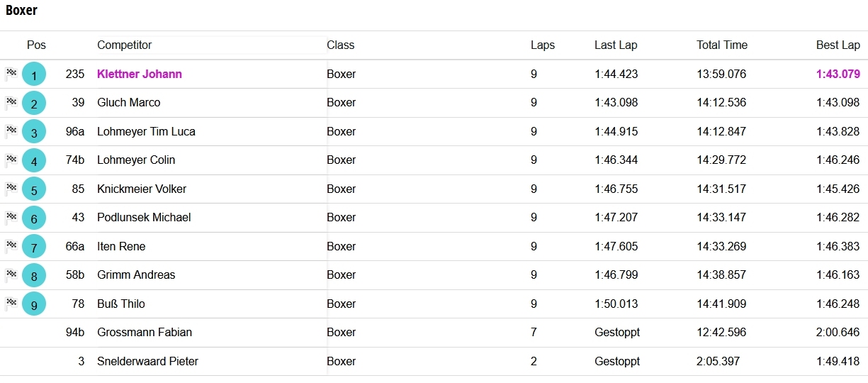The image size is (868, 383).
Task: Sort by the Competitor column header
Action: click(124, 45)
